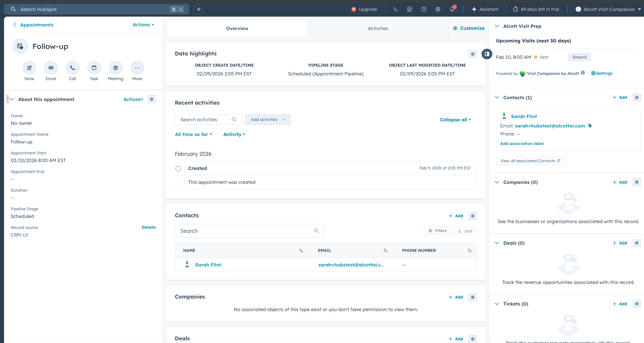
Task: Click the Note icon button
Action: tap(29, 68)
